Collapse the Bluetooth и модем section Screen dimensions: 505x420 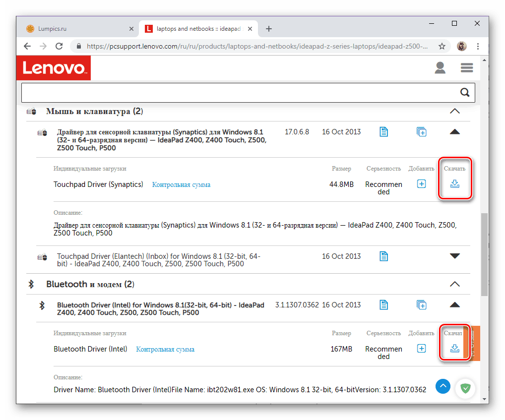pos(454,284)
